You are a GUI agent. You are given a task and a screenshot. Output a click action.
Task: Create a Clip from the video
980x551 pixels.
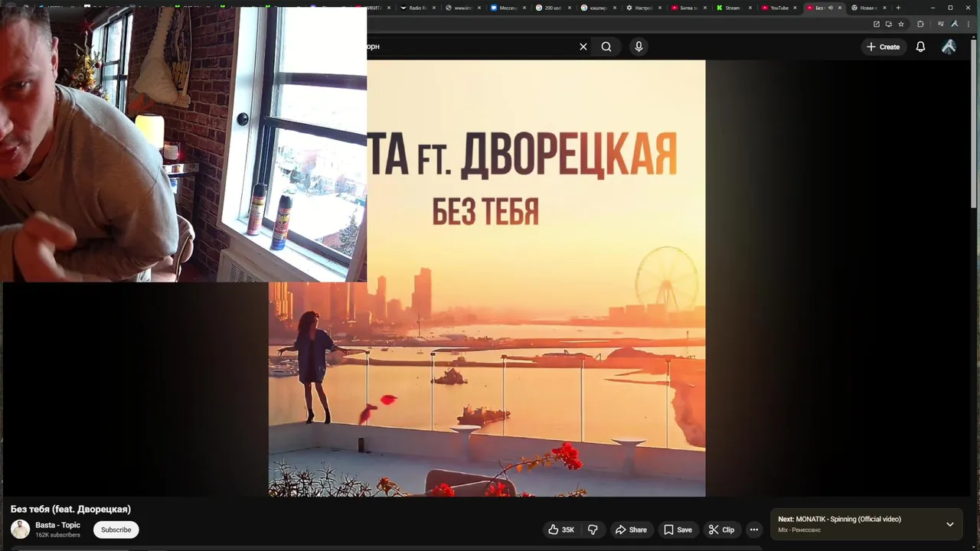721,530
